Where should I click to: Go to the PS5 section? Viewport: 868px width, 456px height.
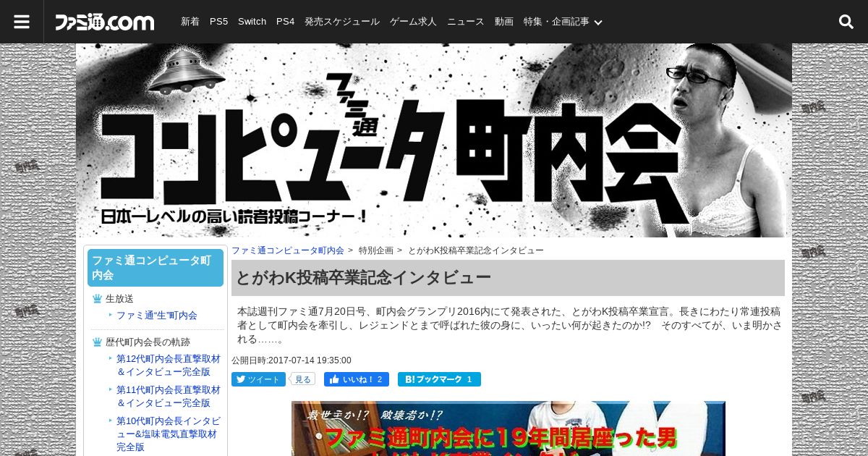(218, 22)
